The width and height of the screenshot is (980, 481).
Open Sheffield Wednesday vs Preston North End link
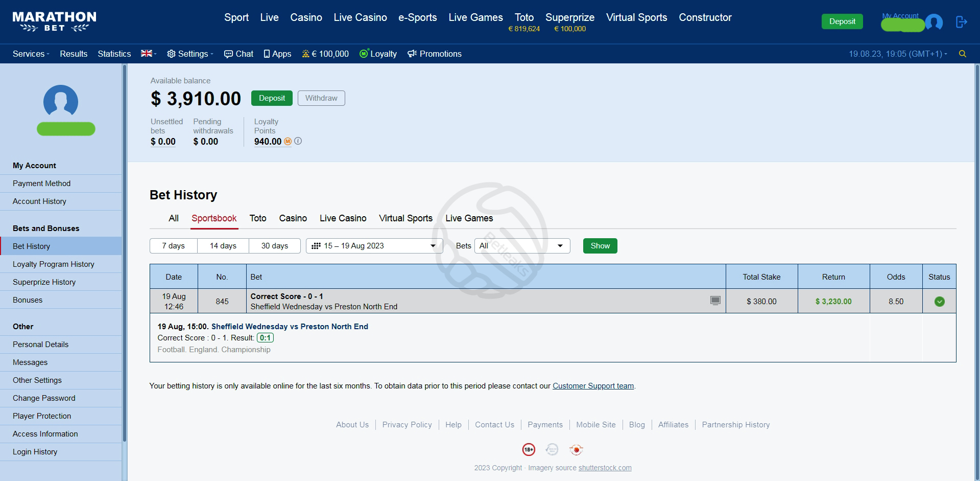click(x=290, y=327)
